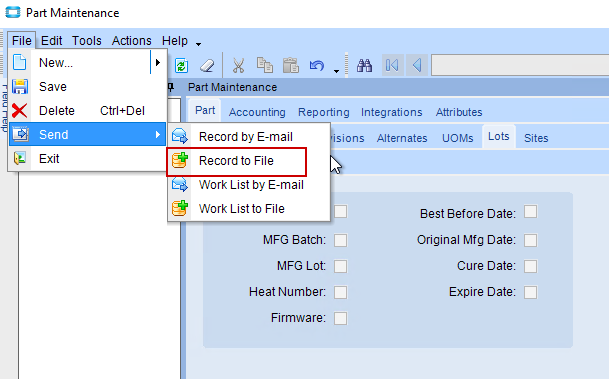This screenshot has width=609, height=379.
Task: Tick the Expire Date checkbox
Action: 531,292
